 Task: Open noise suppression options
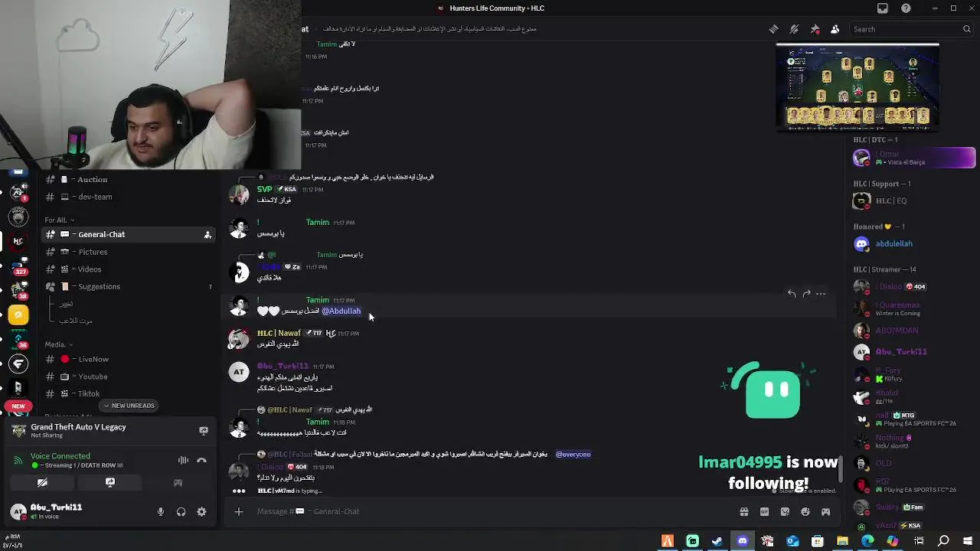pyautogui.click(x=183, y=461)
